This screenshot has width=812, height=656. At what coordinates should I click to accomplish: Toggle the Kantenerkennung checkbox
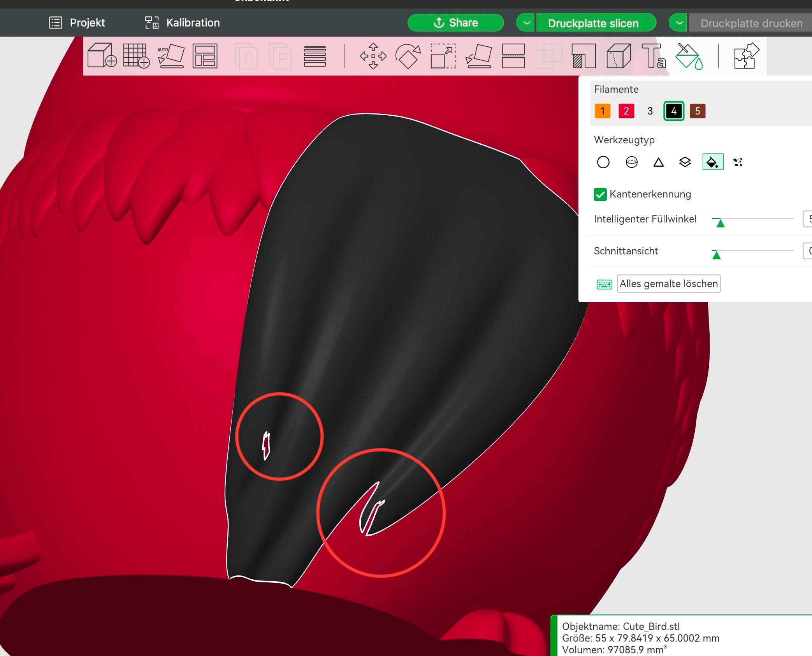point(600,194)
